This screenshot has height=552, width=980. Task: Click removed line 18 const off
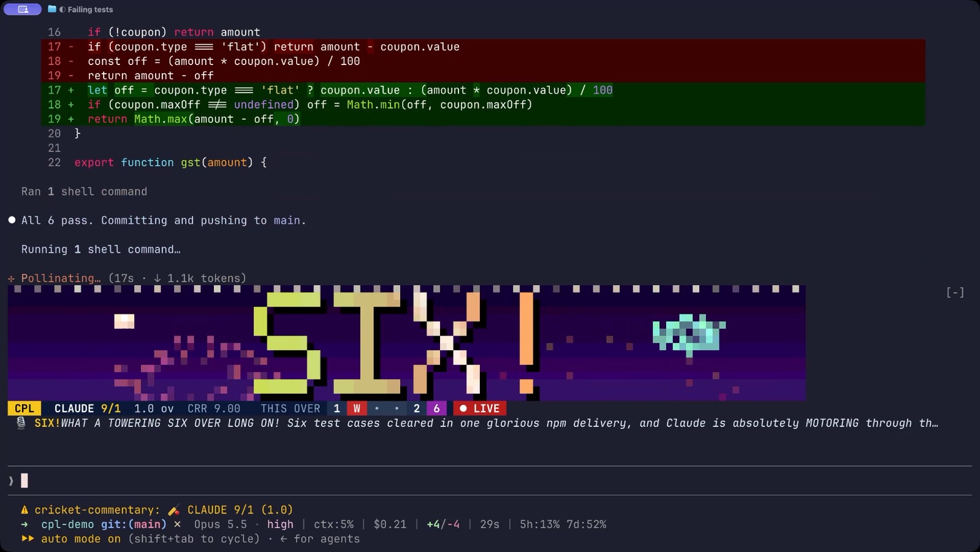pyautogui.click(x=483, y=61)
